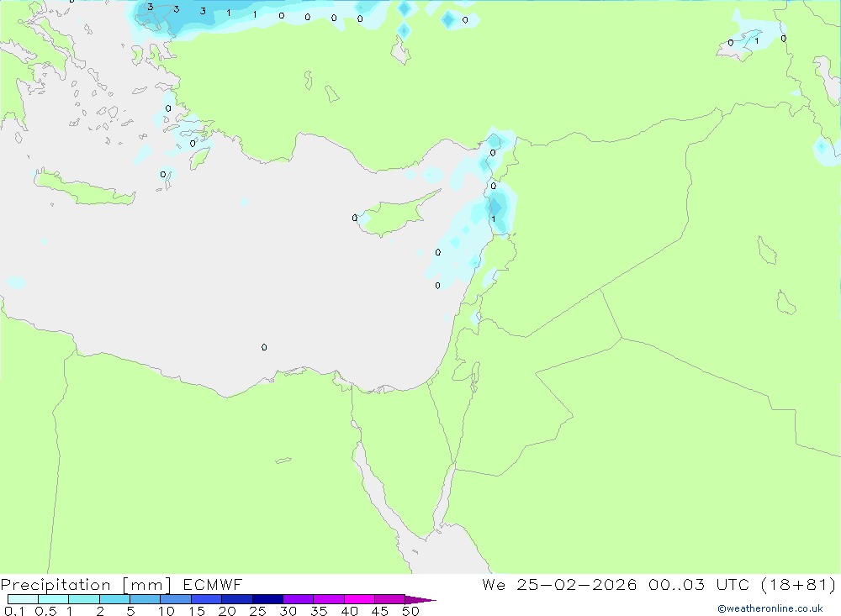Click the 25–30 mm dark navy swatch
This screenshot has width=841, height=616.
267,599
